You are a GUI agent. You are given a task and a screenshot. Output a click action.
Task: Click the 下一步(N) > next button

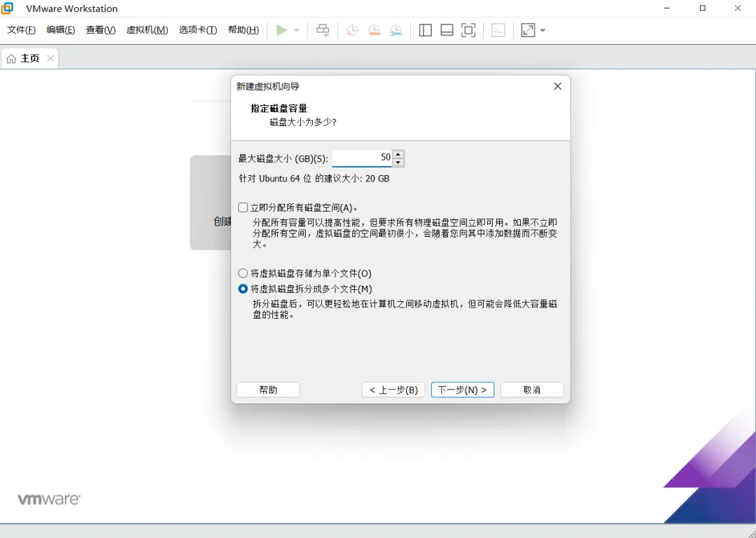(463, 390)
